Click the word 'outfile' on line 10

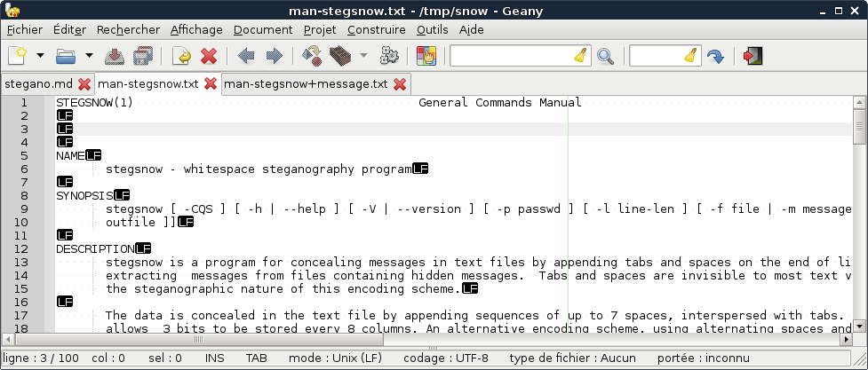click(131, 223)
